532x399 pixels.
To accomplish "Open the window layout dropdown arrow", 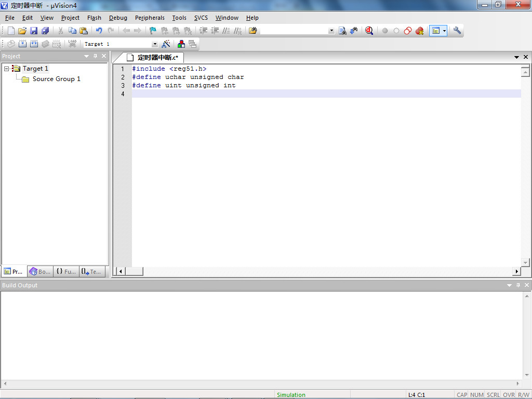I will click(445, 31).
